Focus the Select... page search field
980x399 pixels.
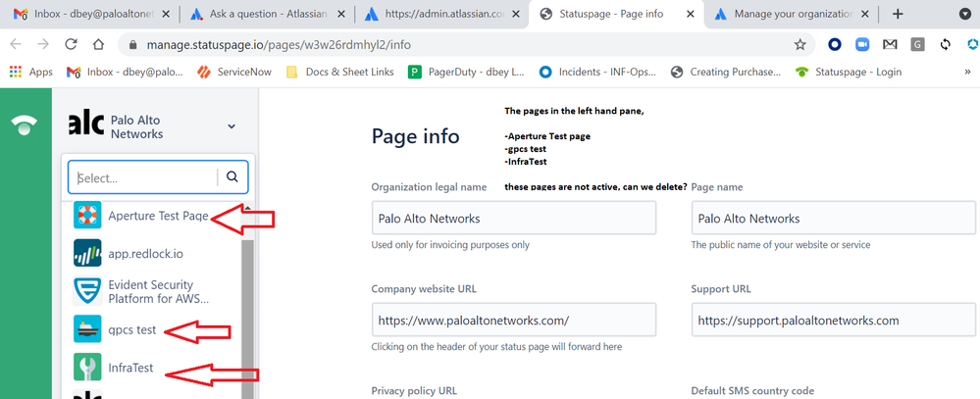(x=145, y=177)
